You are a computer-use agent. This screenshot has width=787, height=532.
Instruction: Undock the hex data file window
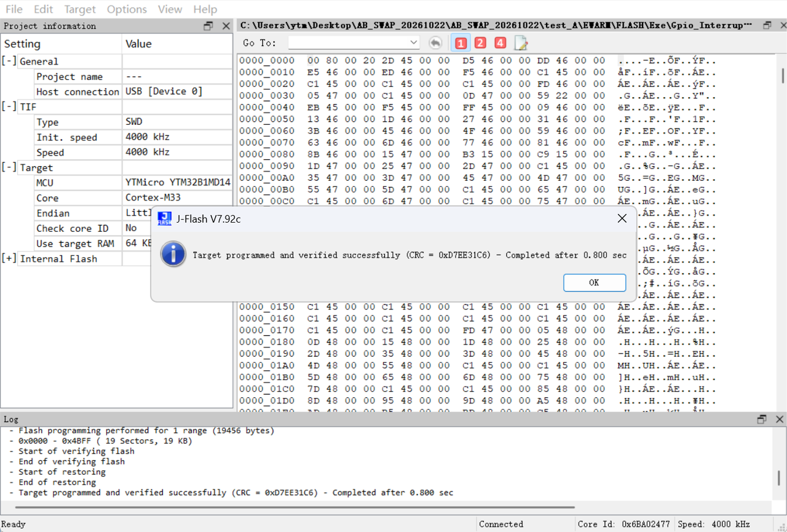click(x=767, y=26)
